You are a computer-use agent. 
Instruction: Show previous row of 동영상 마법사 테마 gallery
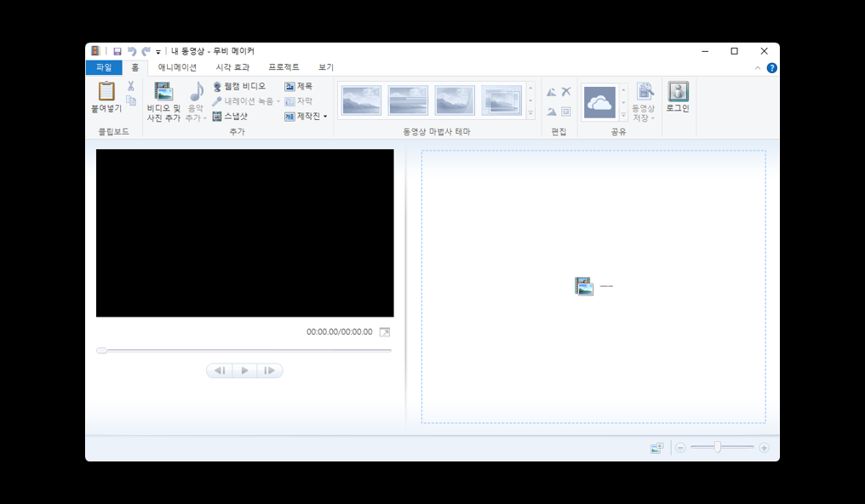pos(530,89)
